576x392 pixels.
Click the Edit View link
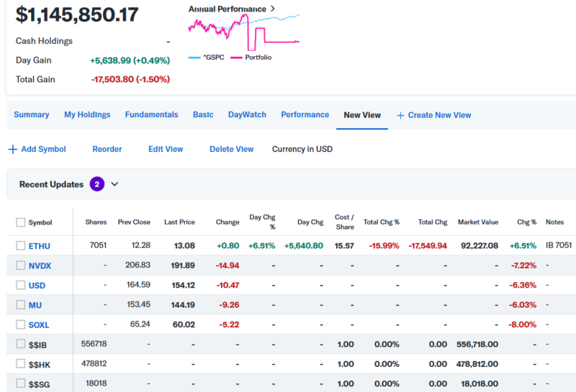coord(166,150)
